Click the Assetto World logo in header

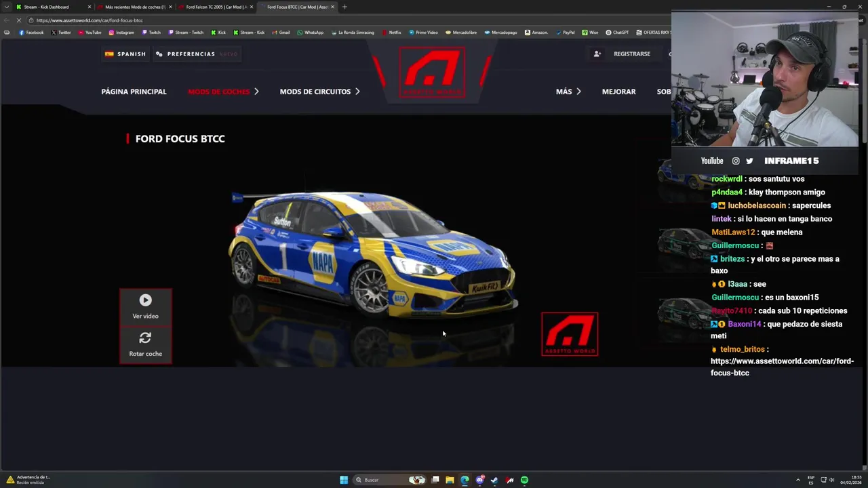(x=432, y=72)
